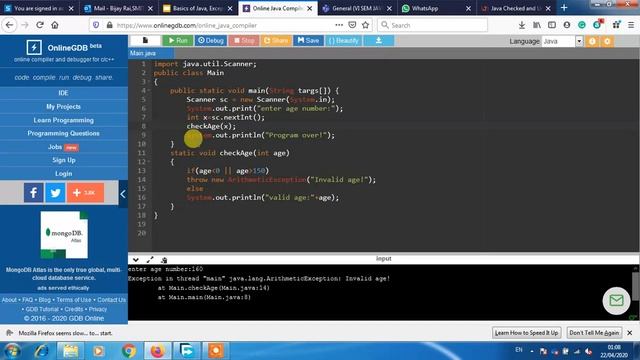Viewport: 640px width, 360px height.
Task: Click Login in the sidebar
Action: point(64,173)
